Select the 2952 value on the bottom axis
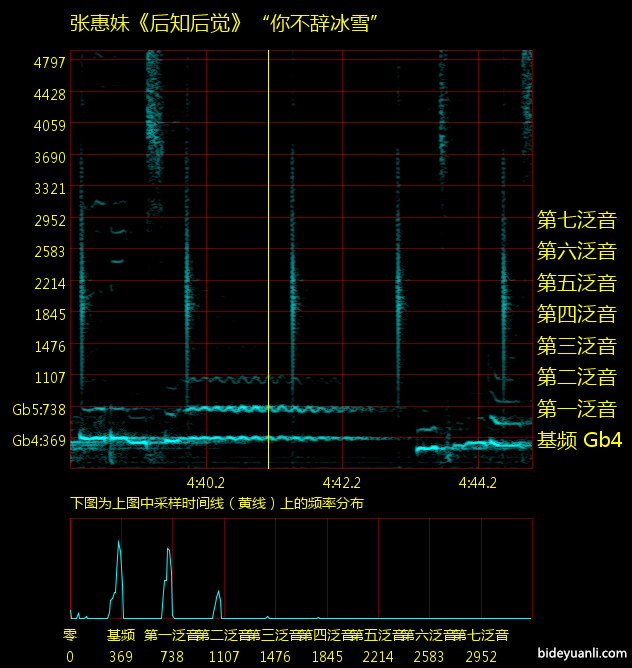This screenshot has height=668, width=632. (481, 657)
